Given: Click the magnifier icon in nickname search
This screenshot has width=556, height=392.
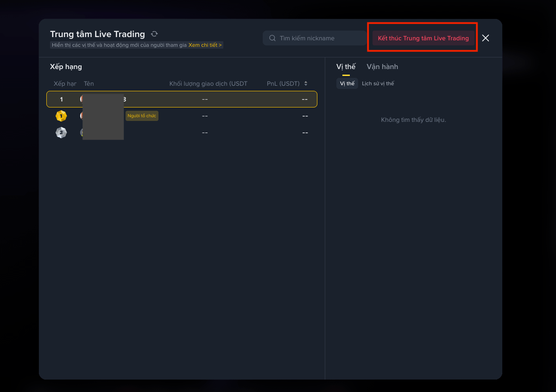Looking at the screenshot, I should click(x=272, y=38).
